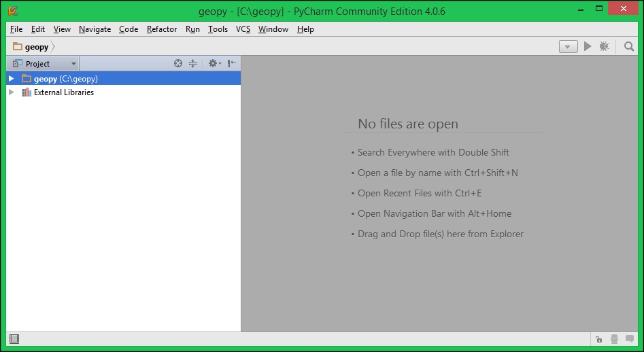This screenshot has width=644, height=352.
Task: Click Collapse All icon in Project panel
Action: click(192, 63)
